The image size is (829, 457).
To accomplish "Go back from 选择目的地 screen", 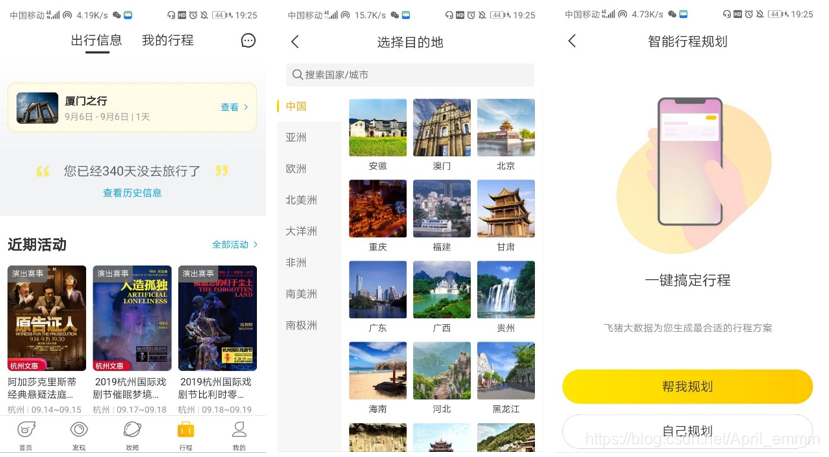I will (x=295, y=42).
